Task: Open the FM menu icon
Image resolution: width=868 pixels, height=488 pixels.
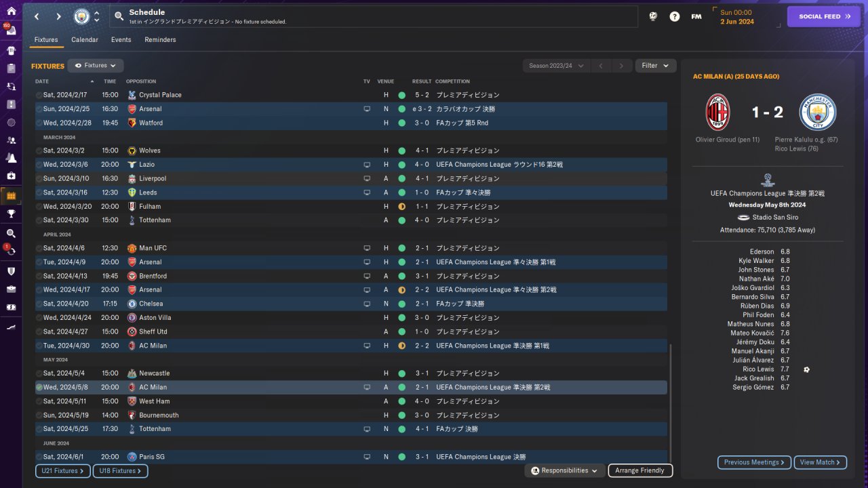Action: (696, 16)
